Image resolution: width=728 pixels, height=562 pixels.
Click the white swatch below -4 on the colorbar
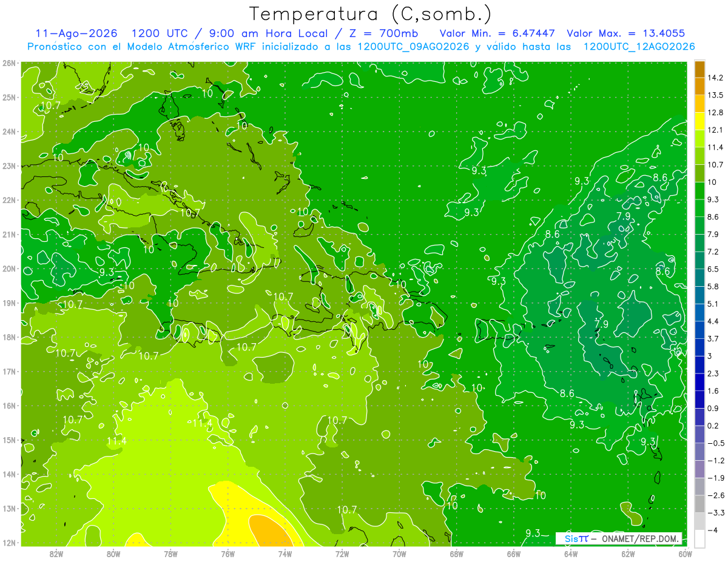pyautogui.click(x=699, y=539)
